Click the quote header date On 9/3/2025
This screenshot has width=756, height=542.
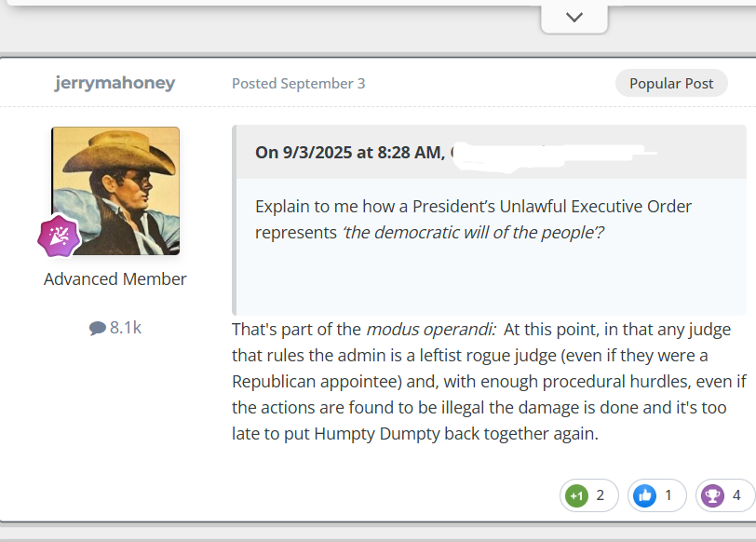point(347,152)
